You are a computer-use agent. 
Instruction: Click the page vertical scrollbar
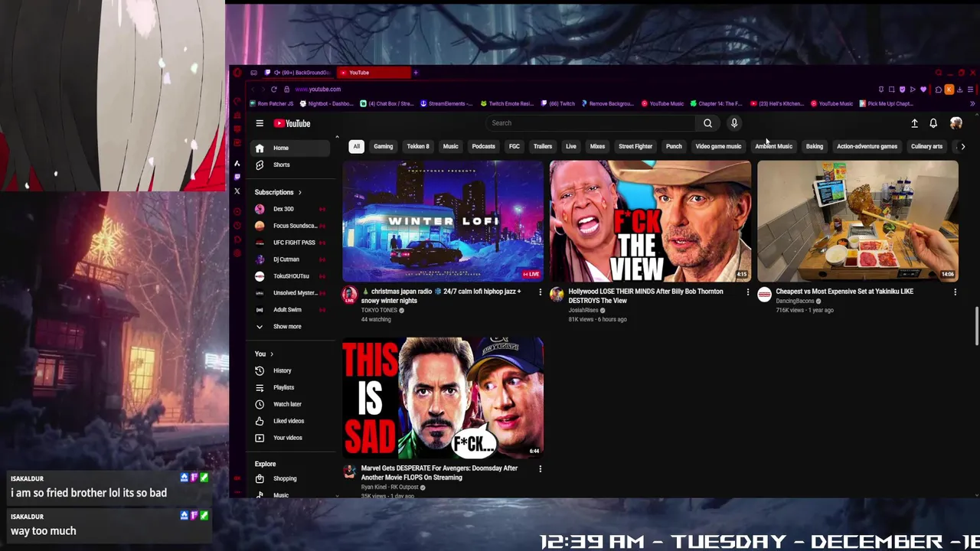coord(976,325)
